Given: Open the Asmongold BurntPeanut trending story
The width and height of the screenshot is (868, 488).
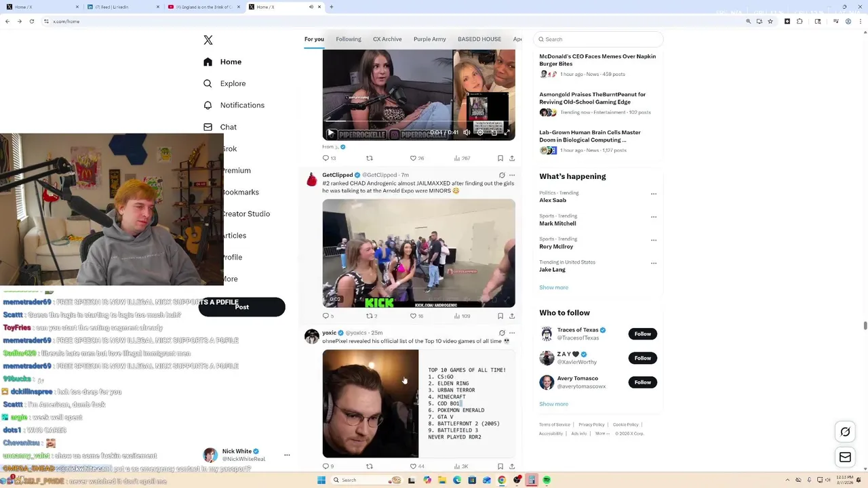Looking at the screenshot, I should 593,98.
